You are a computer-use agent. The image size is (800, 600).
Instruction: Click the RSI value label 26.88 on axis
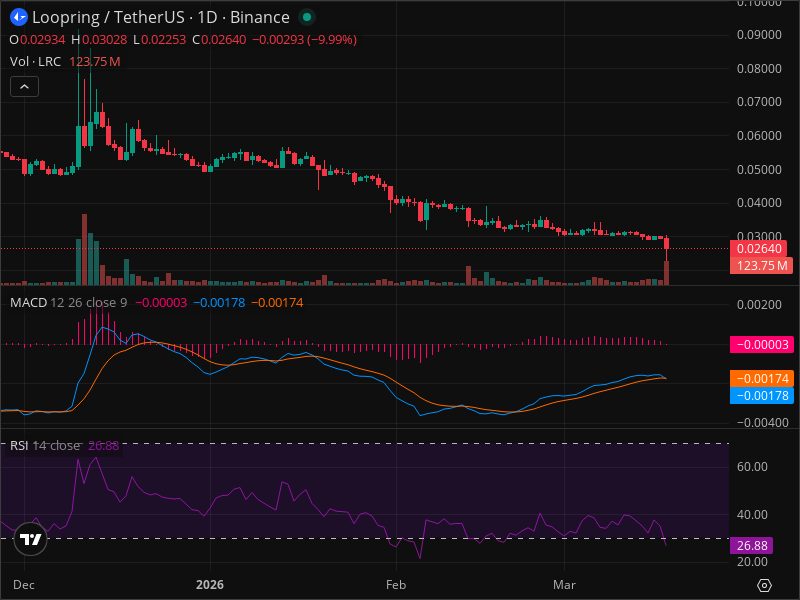pos(752,545)
